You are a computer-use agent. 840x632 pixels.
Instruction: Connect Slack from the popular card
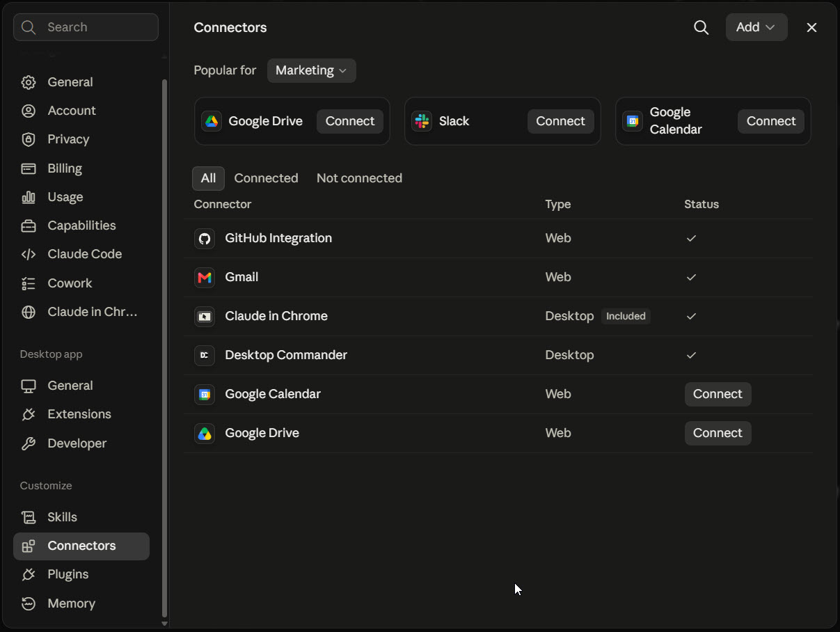point(560,121)
